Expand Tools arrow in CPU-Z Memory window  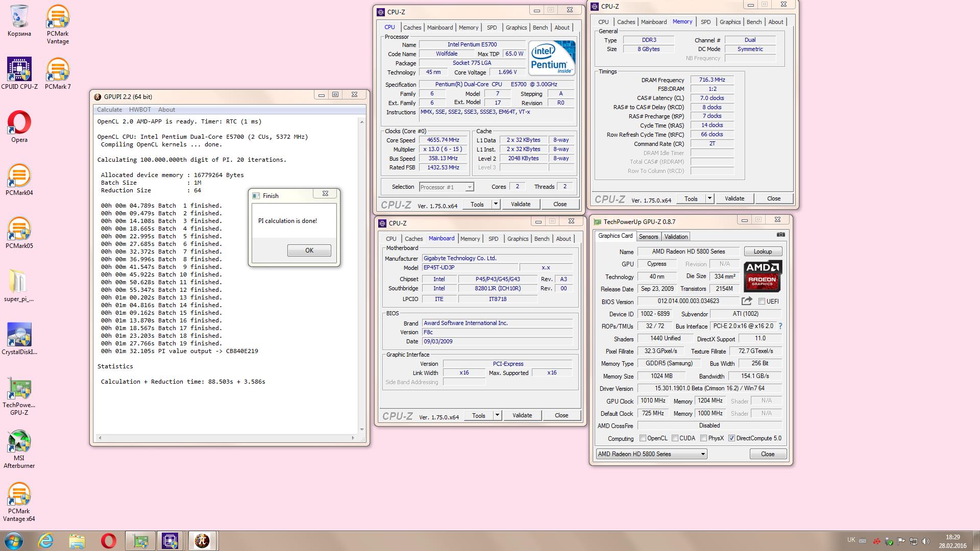click(709, 198)
